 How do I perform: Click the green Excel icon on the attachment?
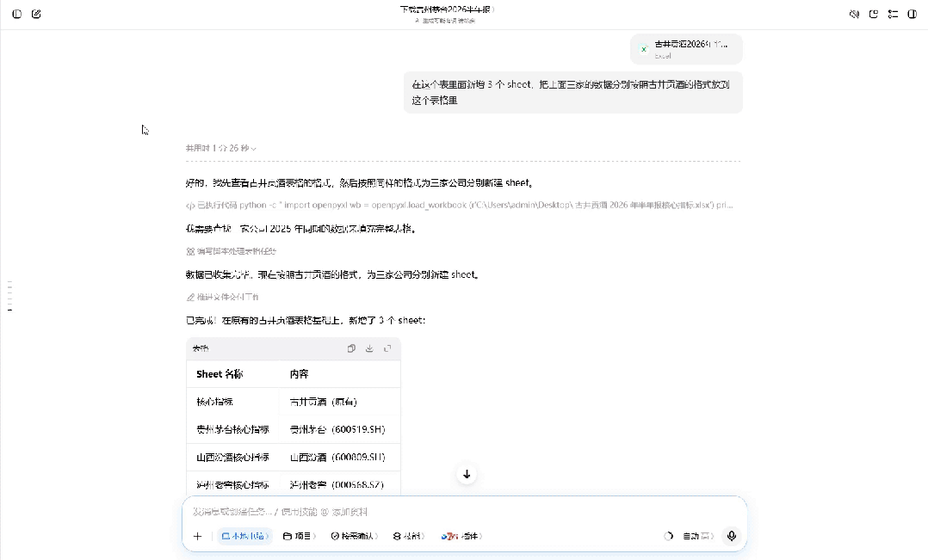click(x=644, y=49)
